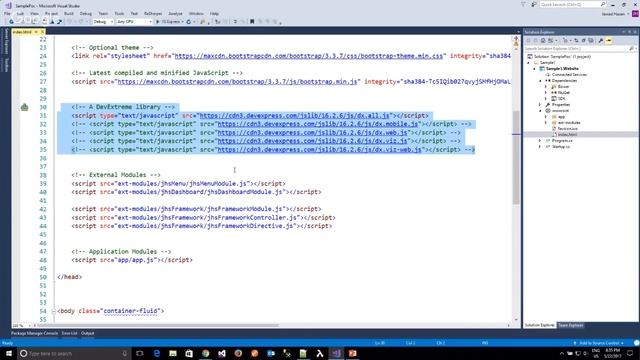Image resolution: width=640 pixels, height=360 pixels.
Task: Open the Any CPU platform dropdown
Action: (x=134, y=22)
